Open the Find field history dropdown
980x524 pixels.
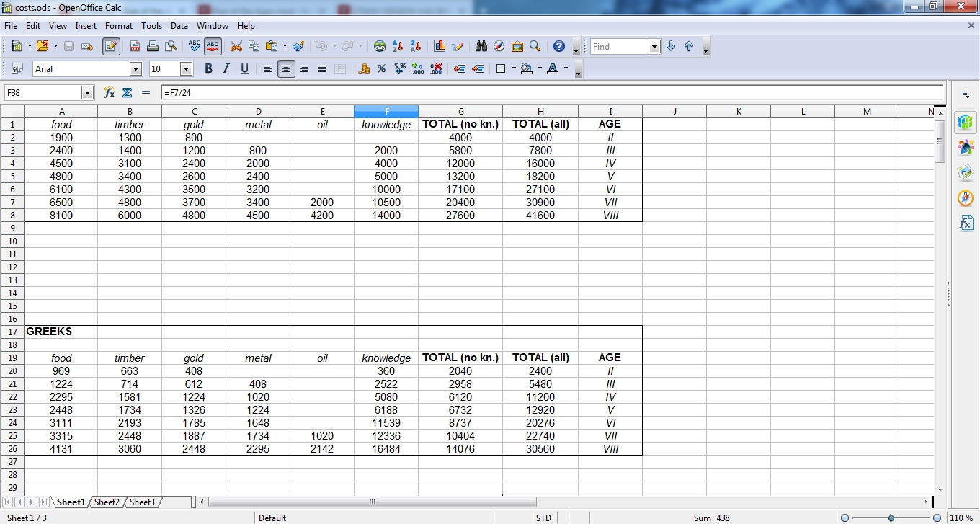654,46
